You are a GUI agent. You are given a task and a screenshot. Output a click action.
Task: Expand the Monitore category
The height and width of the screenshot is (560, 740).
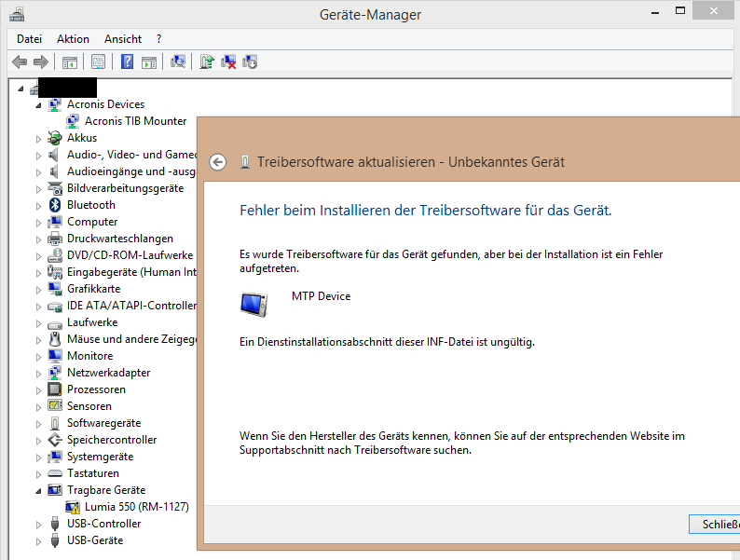(38, 357)
